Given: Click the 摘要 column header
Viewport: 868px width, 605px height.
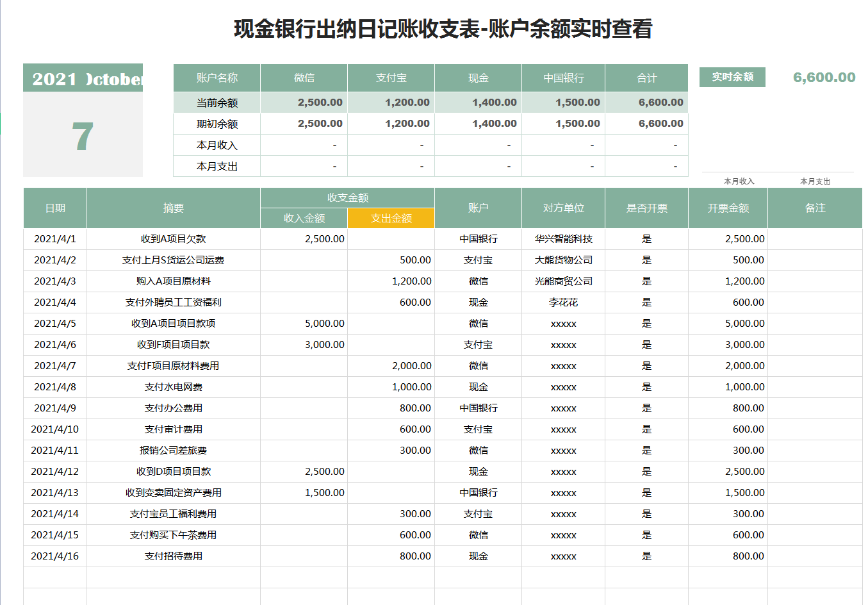Looking at the screenshot, I should [x=173, y=208].
